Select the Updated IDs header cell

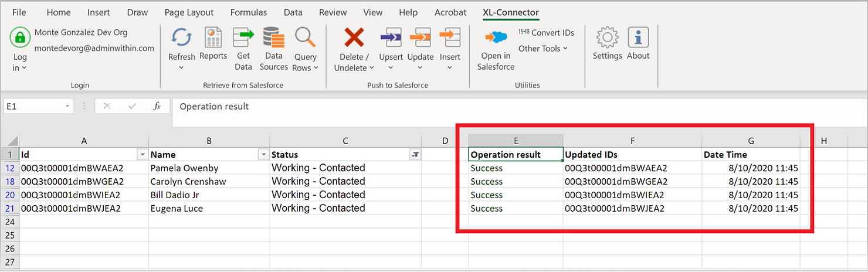[x=633, y=155]
